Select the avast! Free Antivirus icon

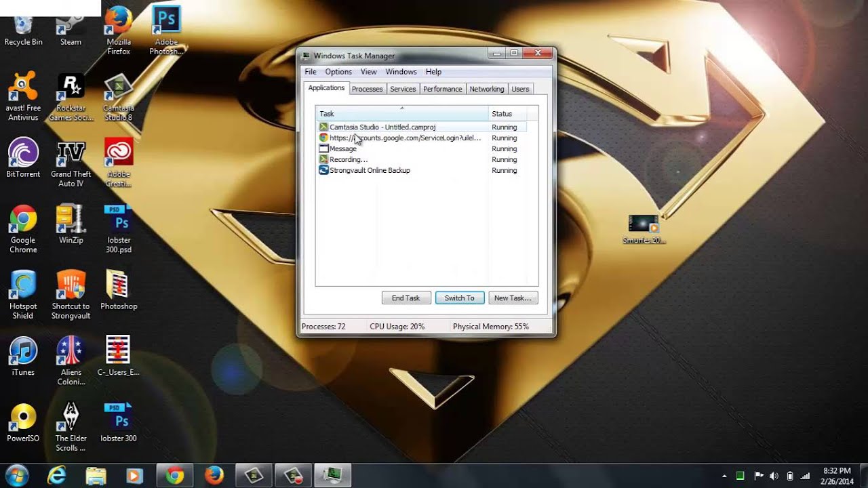(x=23, y=97)
